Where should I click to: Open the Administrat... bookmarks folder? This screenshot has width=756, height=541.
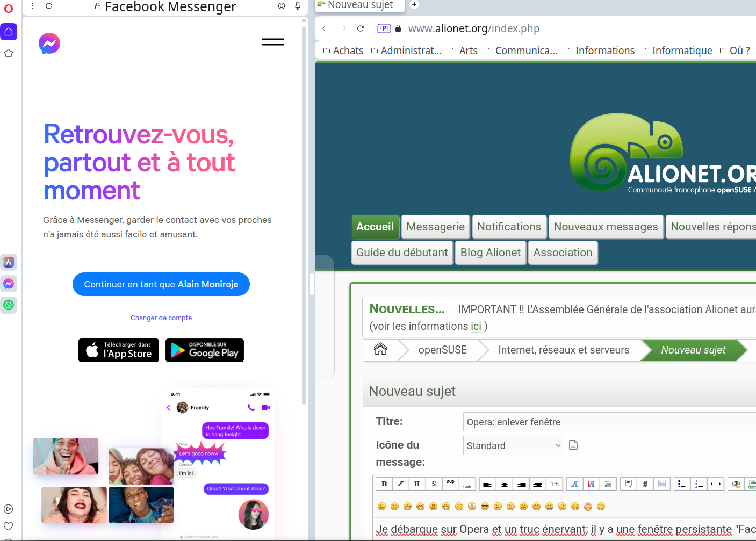click(x=407, y=51)
